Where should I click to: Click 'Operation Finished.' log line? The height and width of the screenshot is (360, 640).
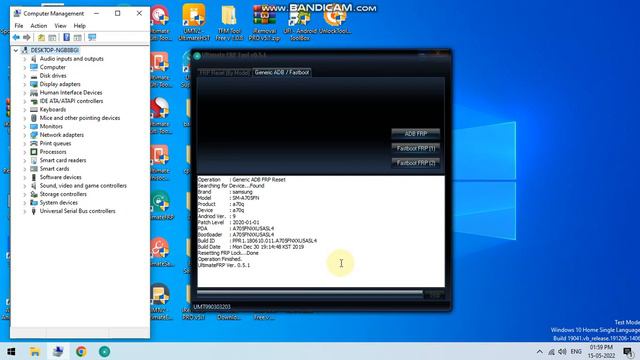pyautogui.click(x=220, y=259)
